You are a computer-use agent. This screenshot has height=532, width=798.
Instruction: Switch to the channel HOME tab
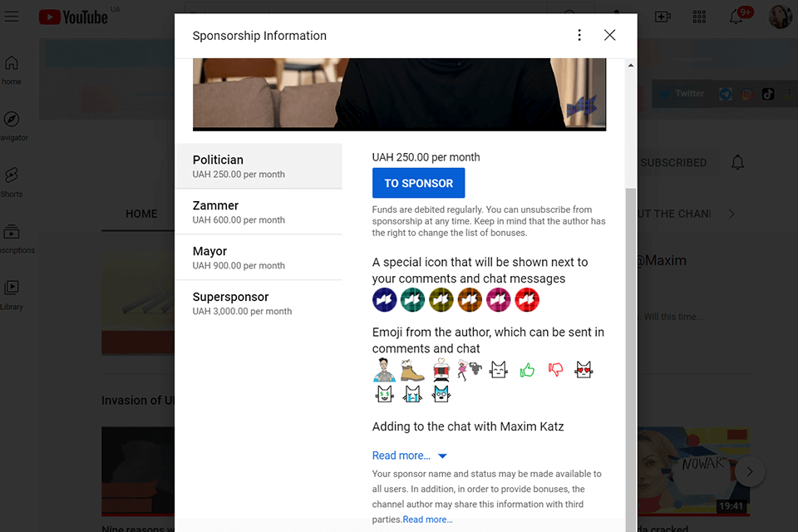(141, 214)
